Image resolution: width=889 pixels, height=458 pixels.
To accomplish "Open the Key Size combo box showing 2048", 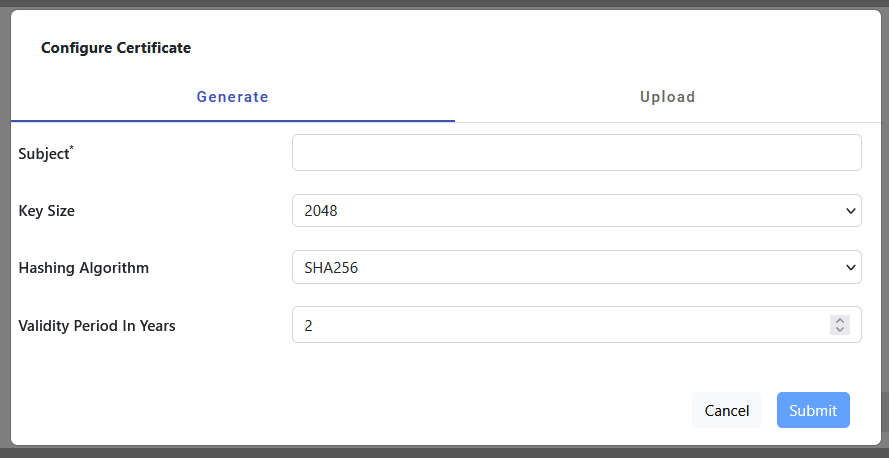I will pyautogui.click(x=576, y=211).
